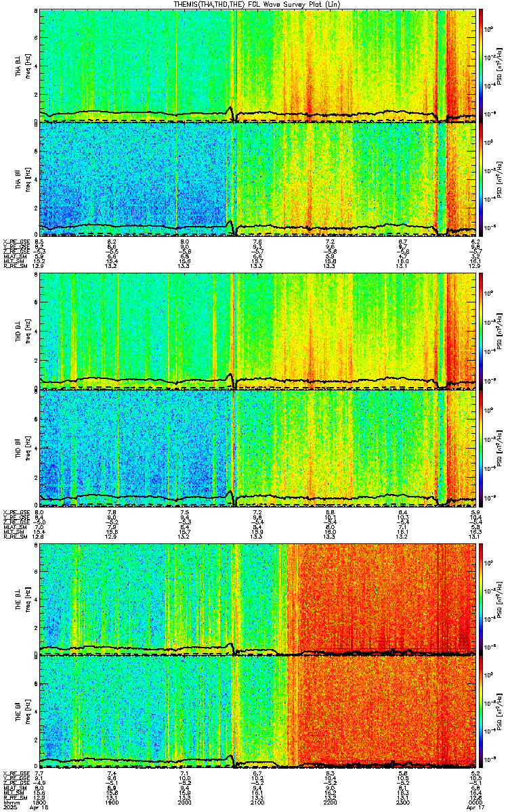Click the 2000 time tick label
The width and height of the screenshot is (508, 812).
point(184,801)
